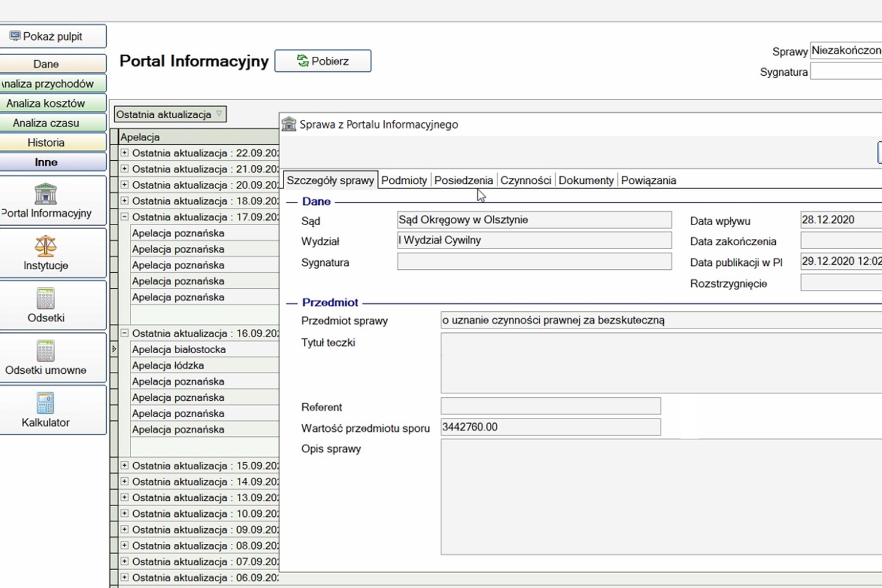882x588 pixels.
Task: Click the refresh icon on Pobierz
Action: tap(303, 61)
